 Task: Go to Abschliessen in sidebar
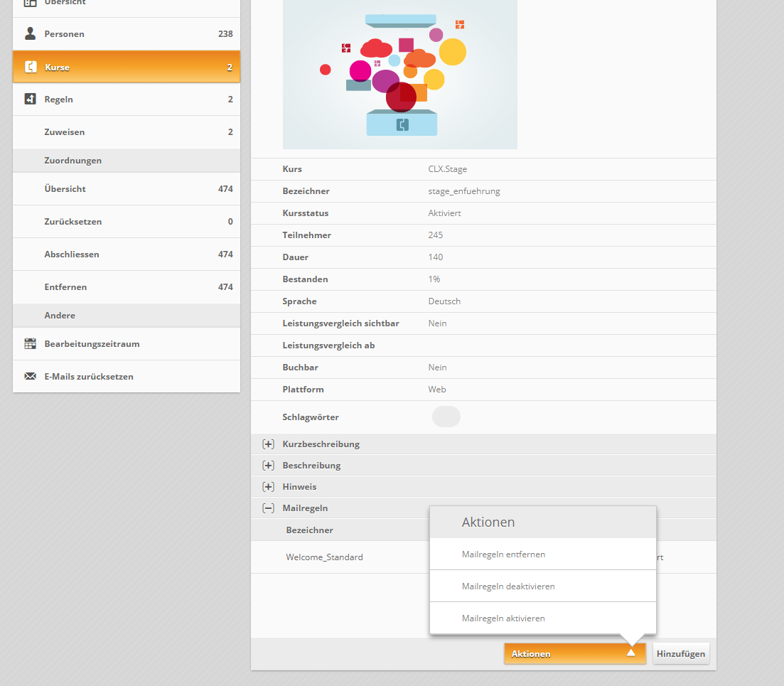71,254
